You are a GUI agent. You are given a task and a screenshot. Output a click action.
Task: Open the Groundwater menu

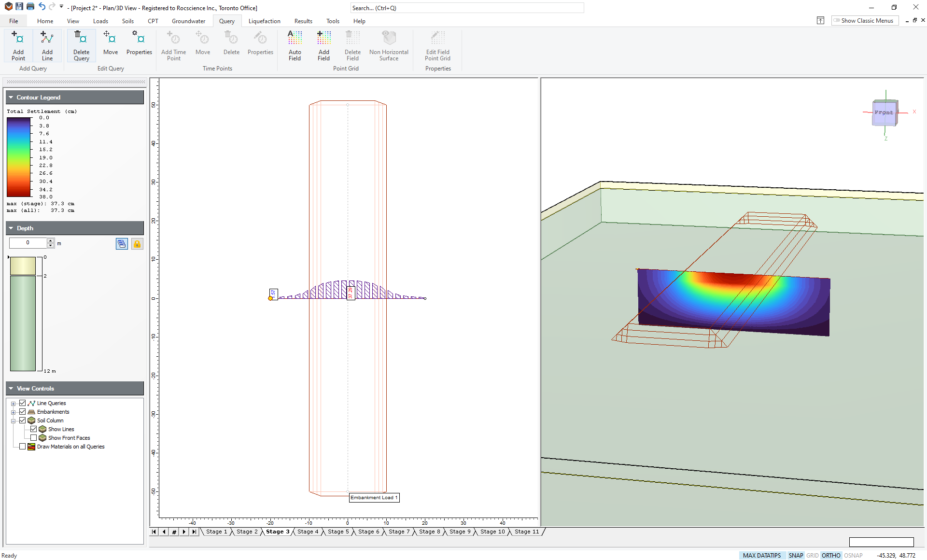click(x=187, y=21)
